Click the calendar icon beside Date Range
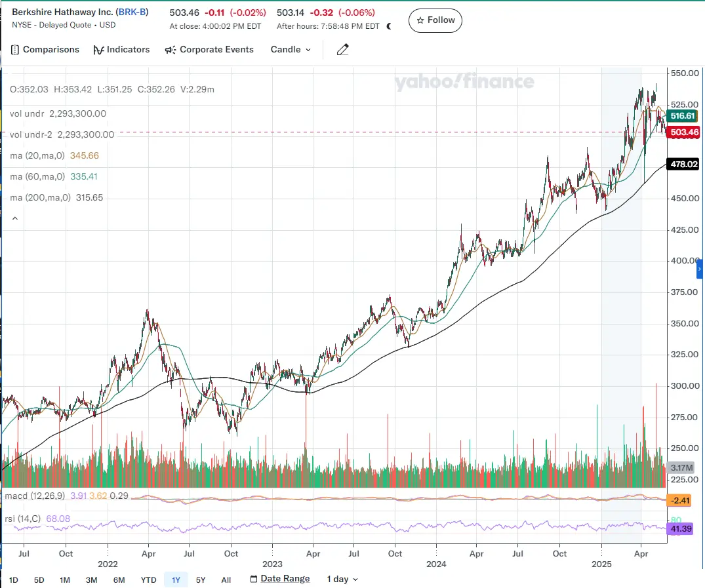705x588 pixels. (254, 579)
